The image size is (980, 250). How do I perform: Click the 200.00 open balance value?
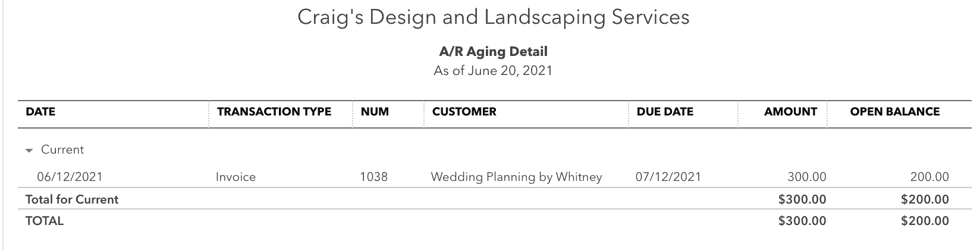pos(929,177)
